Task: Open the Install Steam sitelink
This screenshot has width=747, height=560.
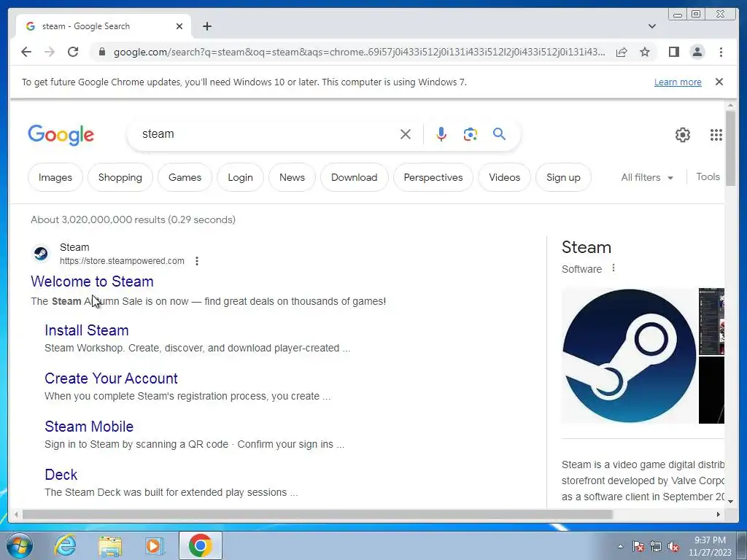Action: pos(87,330)
